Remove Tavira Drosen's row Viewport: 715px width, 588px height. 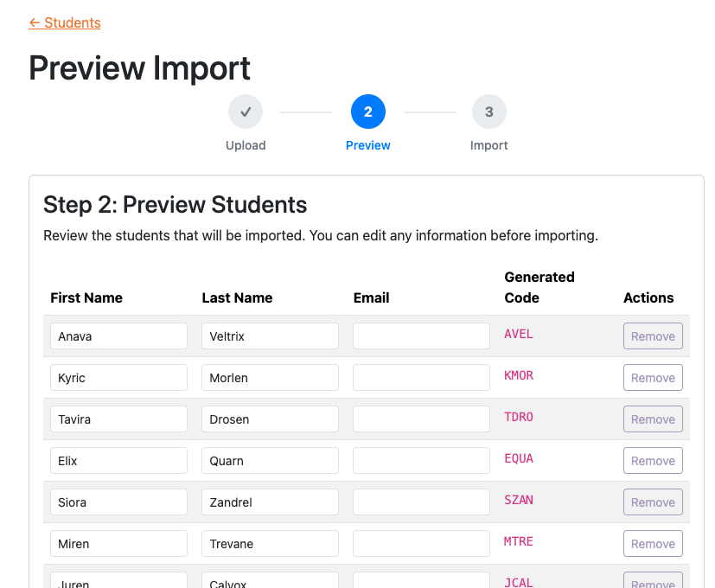pyautogui.click(x=652, y=419)
